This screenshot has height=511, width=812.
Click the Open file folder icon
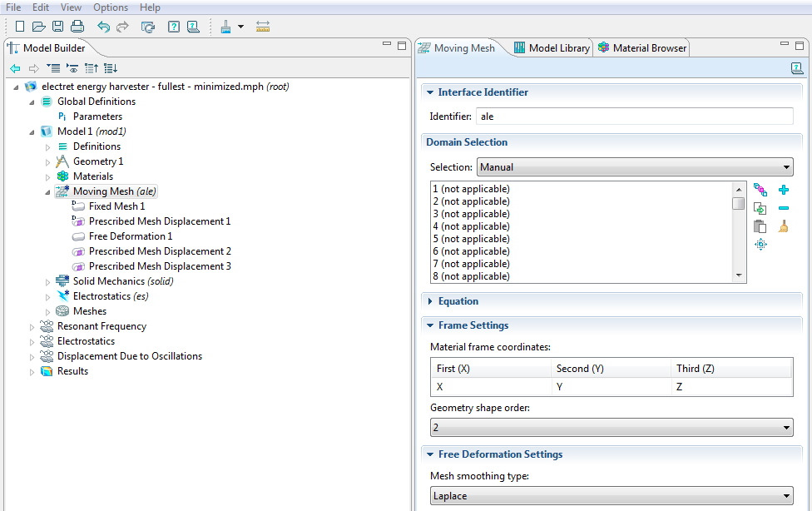click(x=39, y=27)
